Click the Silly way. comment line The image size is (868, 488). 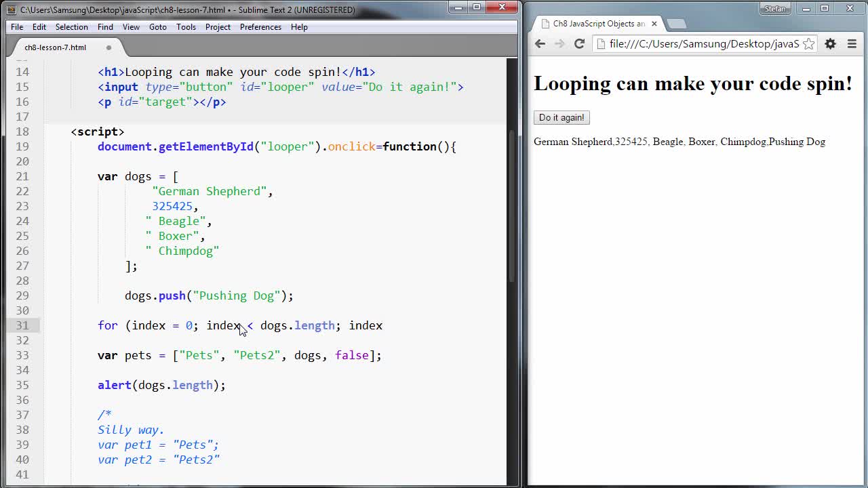click(x=131, y=430)
